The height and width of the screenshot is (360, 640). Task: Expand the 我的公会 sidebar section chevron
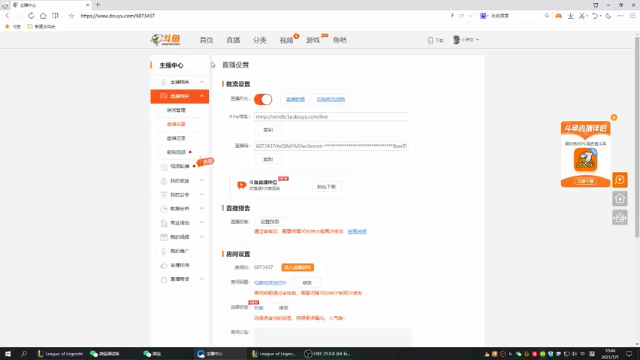202,194
